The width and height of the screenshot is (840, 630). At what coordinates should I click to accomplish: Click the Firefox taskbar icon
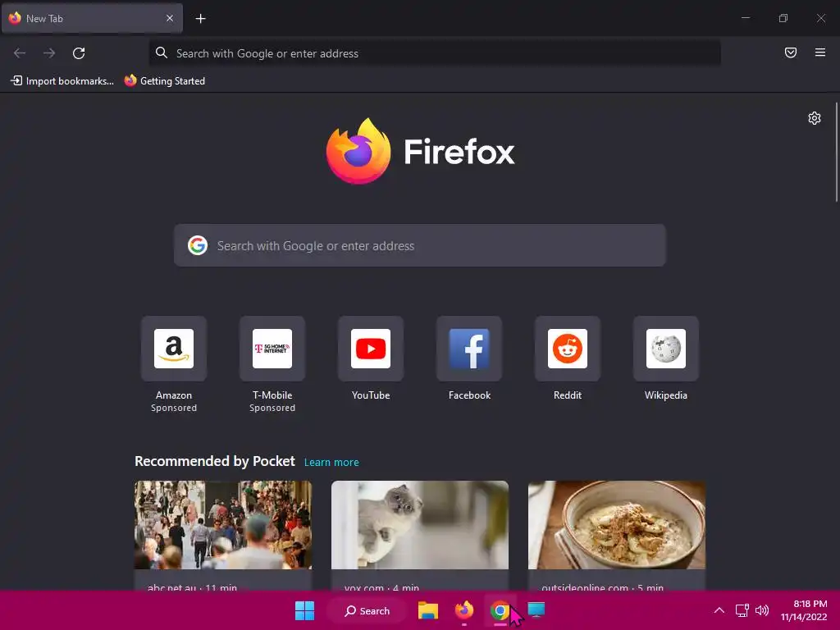coord(464,610)
